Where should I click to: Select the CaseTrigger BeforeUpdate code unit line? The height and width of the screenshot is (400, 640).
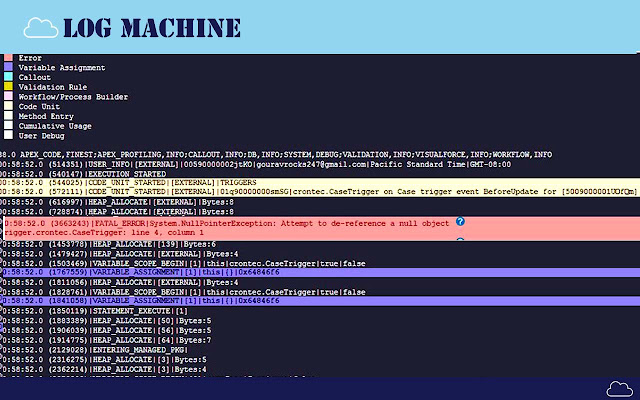point(320,192)
